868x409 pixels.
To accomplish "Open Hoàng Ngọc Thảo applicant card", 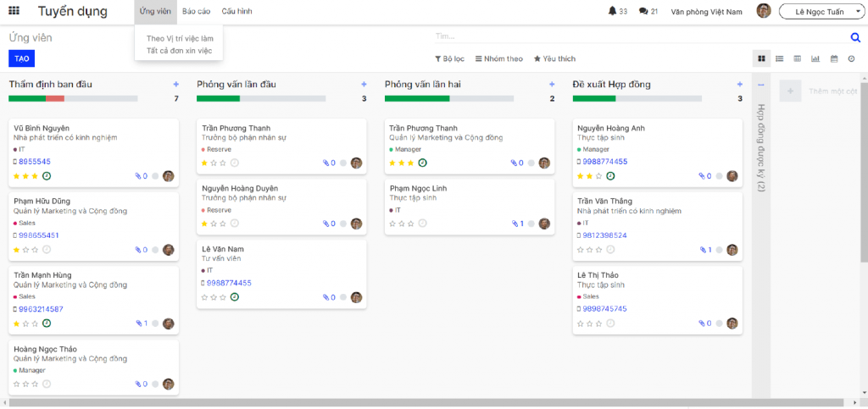I will click(x=93, y=368).
